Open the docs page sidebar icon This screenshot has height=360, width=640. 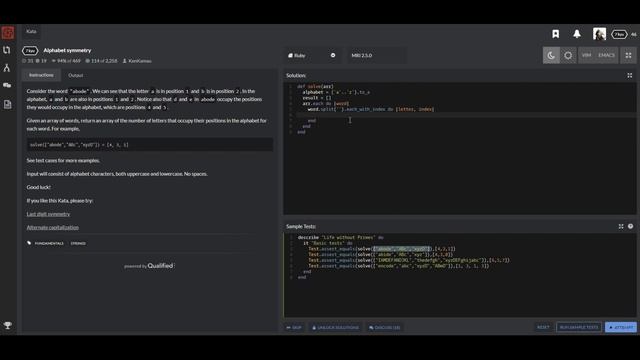click(7, 104)
